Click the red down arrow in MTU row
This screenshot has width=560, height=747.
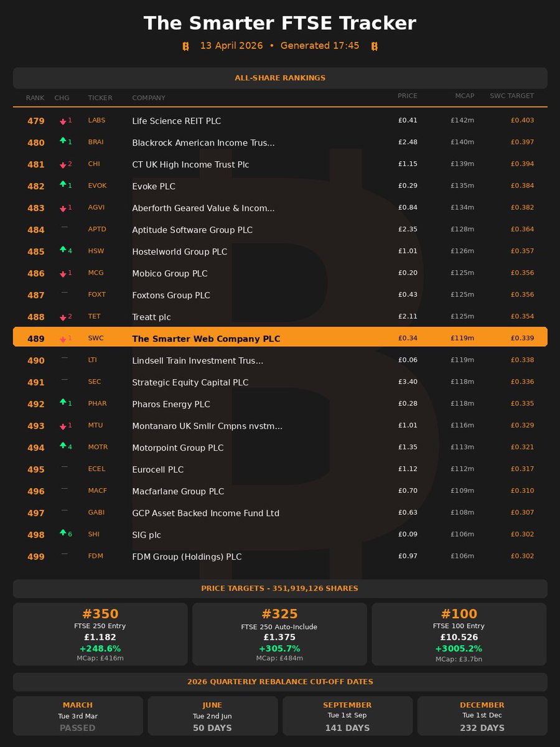click(x=63, y=426)
